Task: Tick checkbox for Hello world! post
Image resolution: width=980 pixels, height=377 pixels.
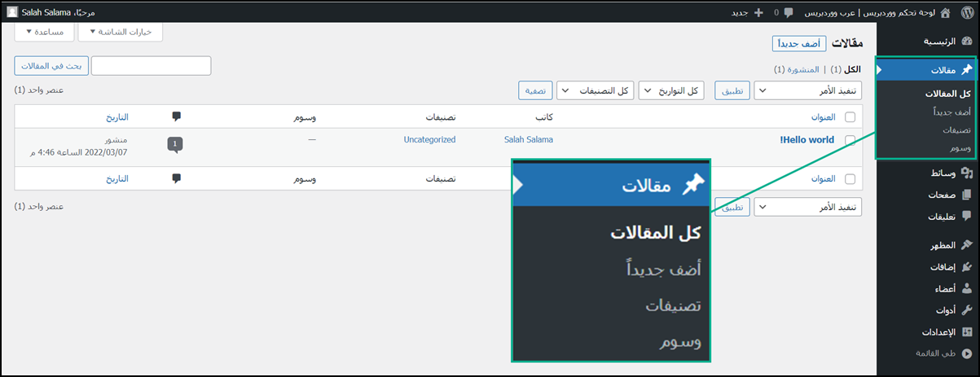Action: click(850, 140)
